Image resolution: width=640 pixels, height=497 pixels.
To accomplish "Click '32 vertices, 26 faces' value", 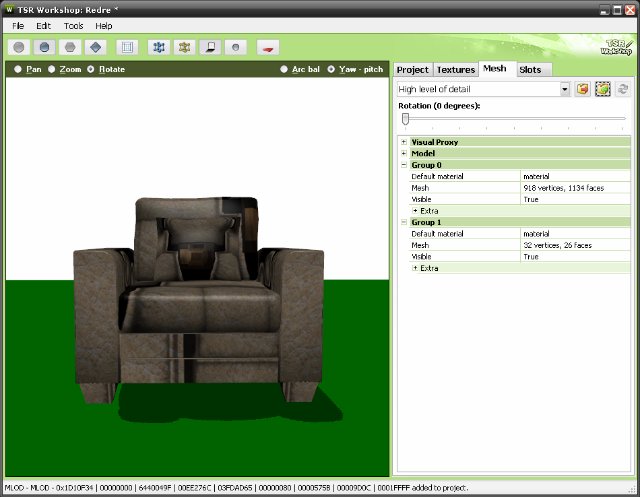I will 576,245.
